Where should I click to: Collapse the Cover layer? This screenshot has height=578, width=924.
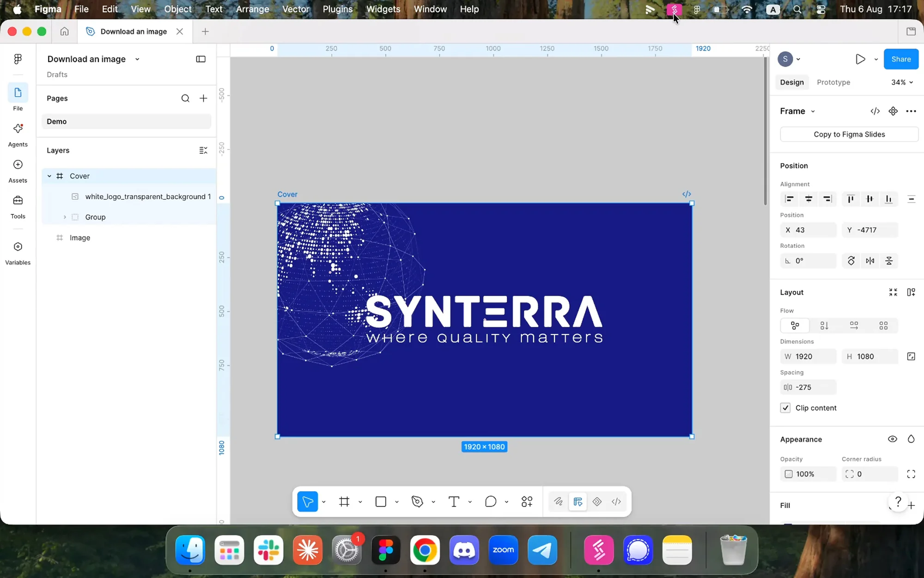[49, 176]
